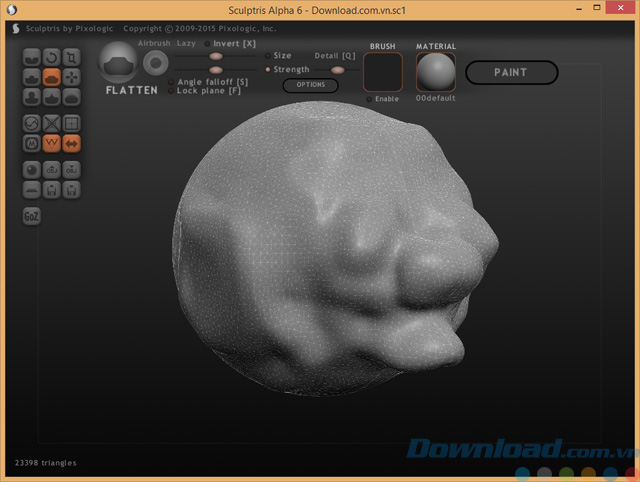Enable the Invert [X] option
This screenshot has width=640, height=482.
pyautogui.click(x=231, y=44)
